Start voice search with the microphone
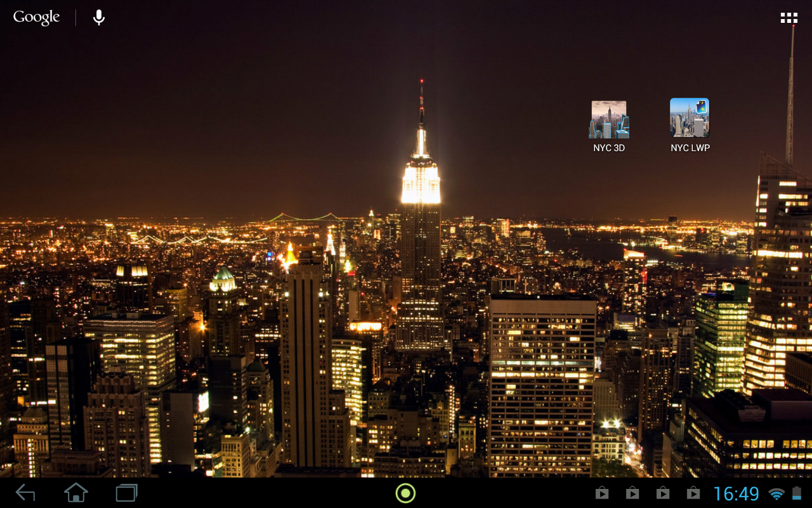This screenshot has height=508, width=812. coord(99,17)
